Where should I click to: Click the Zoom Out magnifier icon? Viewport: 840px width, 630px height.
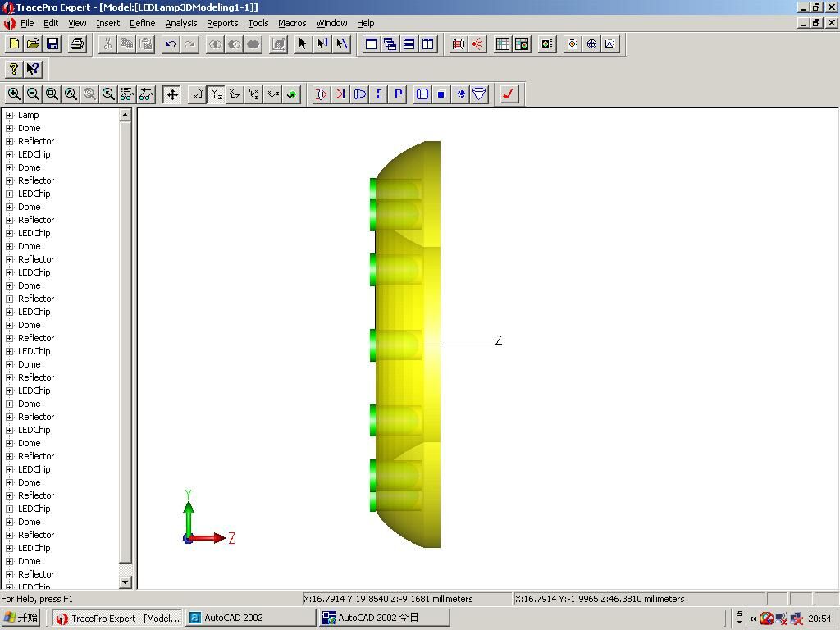click(33, 94)
